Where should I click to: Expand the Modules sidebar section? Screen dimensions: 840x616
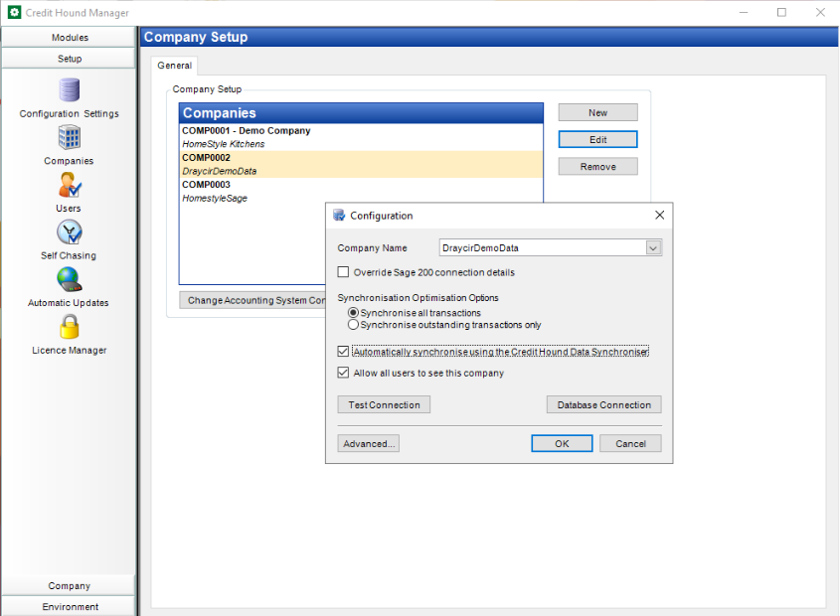[x=70, y=38]
